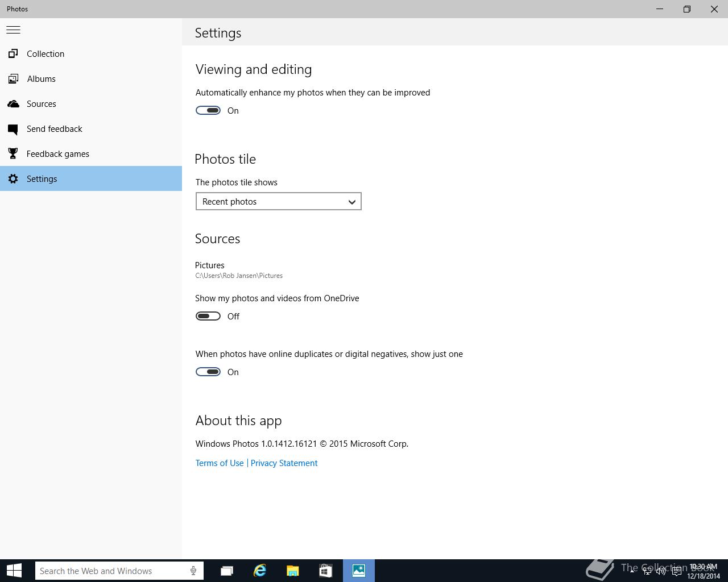This screenshot has width=728, height=582.
Task: Click the volume speaker tray icon
Action: click(x=661, y=571)
